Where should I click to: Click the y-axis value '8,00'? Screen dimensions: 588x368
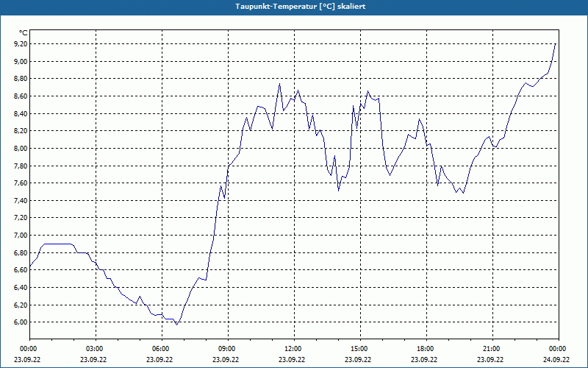coord(21,149)
